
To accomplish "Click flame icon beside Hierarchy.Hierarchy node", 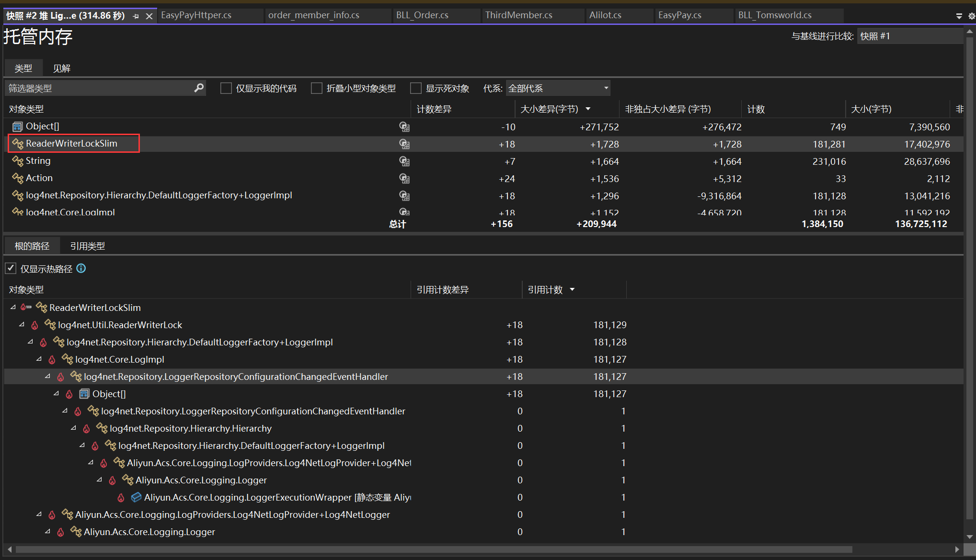I will (86, 429).
